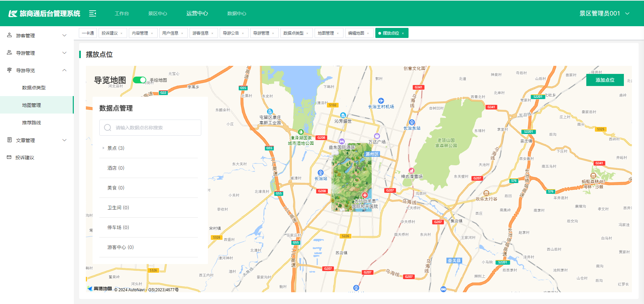
Task: Click the search magnifier icon in data point box
Action: click(x=108, y=128)
